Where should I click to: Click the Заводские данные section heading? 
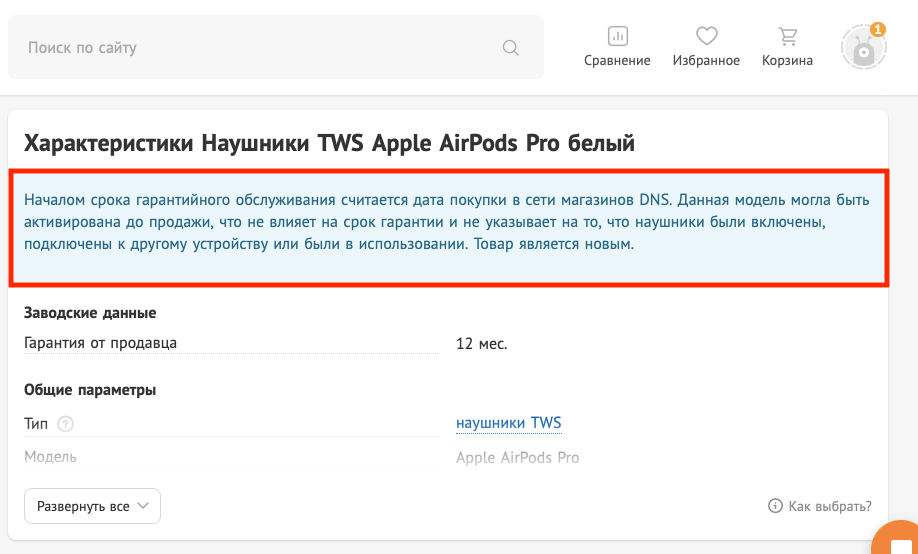(90, 313)
